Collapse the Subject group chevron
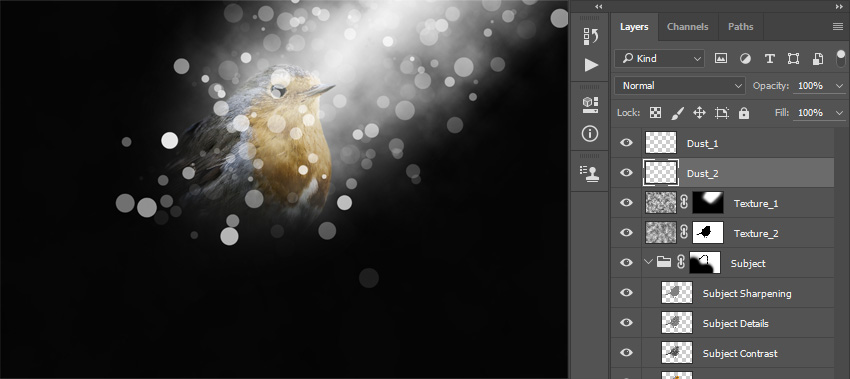Image resolution: width=850 pixels, height=379 pixels. click(648, 262)
